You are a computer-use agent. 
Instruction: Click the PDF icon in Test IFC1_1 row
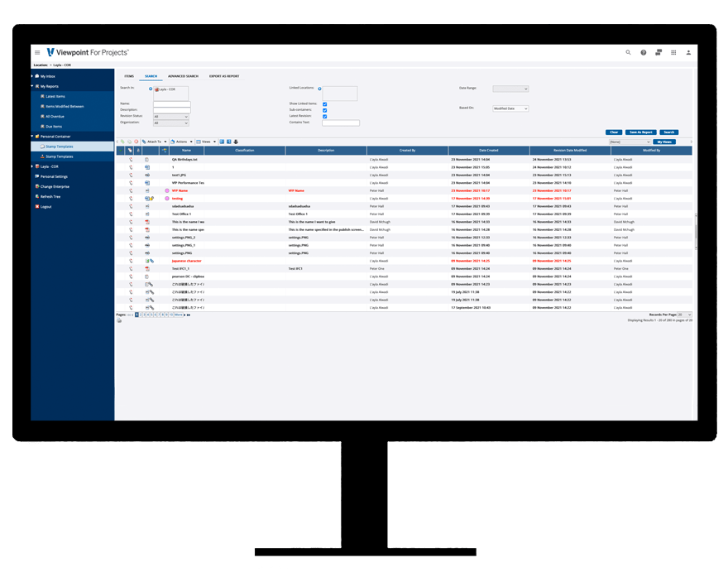click(x=146, y=268)
